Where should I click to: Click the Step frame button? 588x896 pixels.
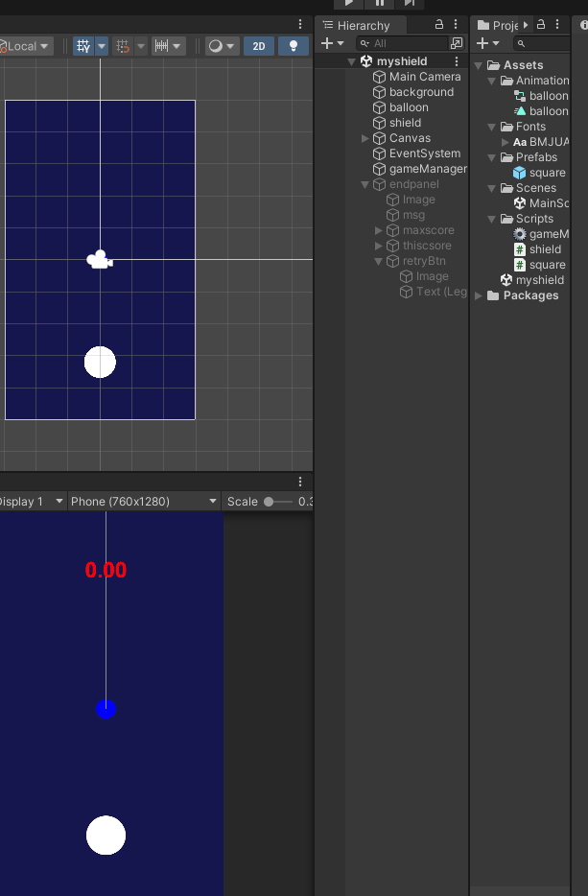(x=410, y=4)
